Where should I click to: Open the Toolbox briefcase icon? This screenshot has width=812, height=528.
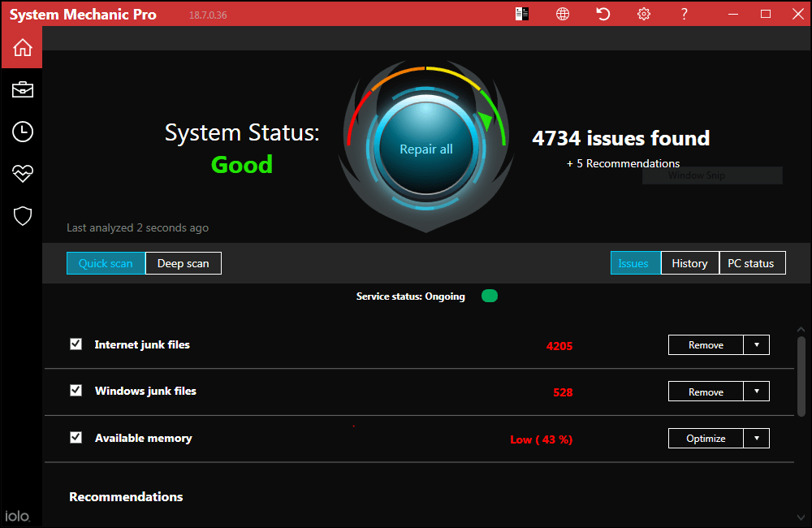[x=22, y=89]
